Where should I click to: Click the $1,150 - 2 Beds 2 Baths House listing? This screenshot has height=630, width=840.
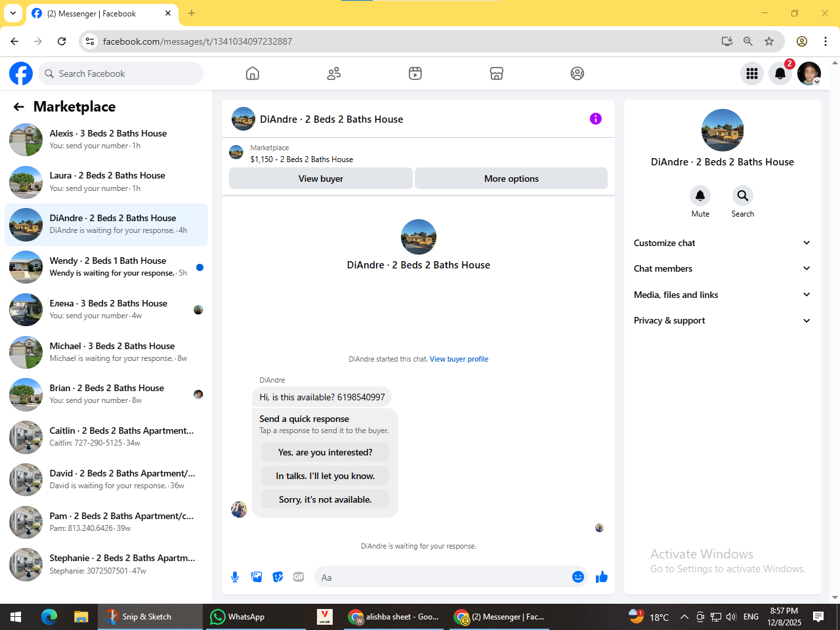(x=301, y=159)
